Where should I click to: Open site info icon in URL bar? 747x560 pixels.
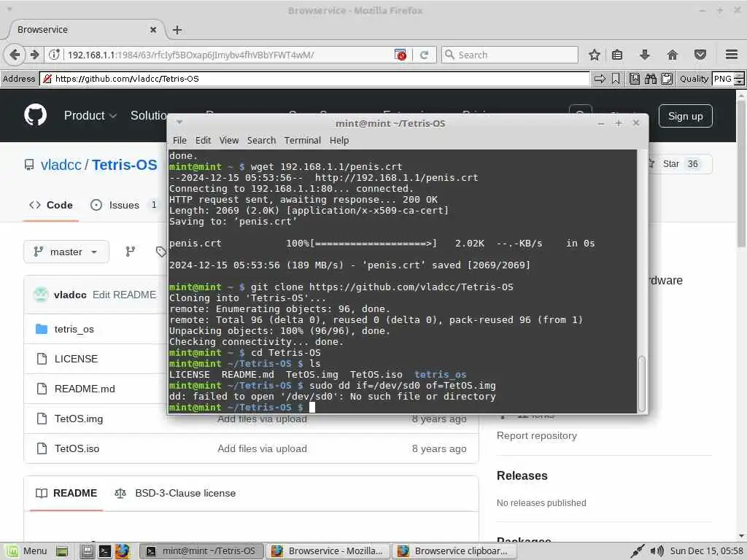54,55
